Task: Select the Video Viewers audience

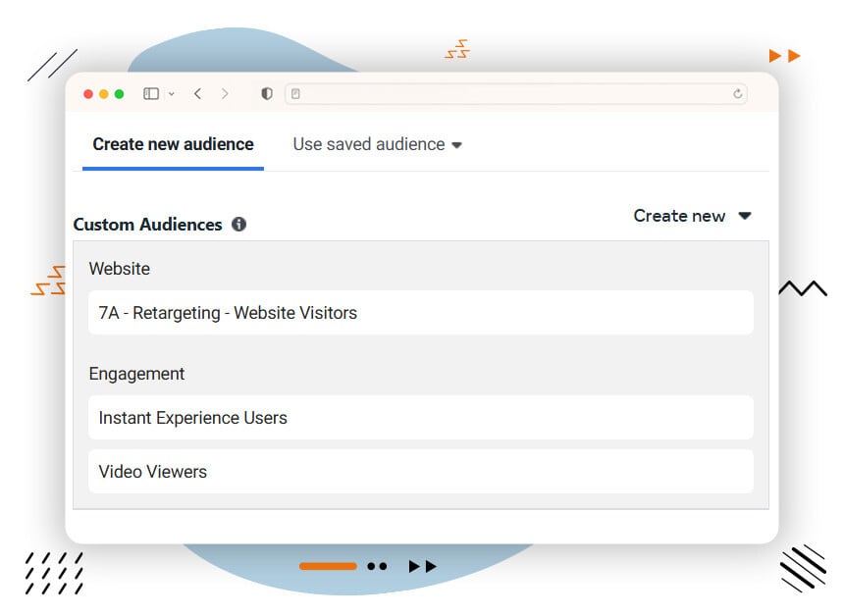Action: (421, 472)
